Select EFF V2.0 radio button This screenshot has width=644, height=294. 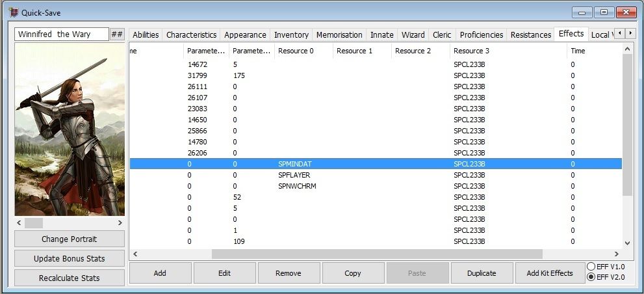pyautogui.click(x=591, y=277)
